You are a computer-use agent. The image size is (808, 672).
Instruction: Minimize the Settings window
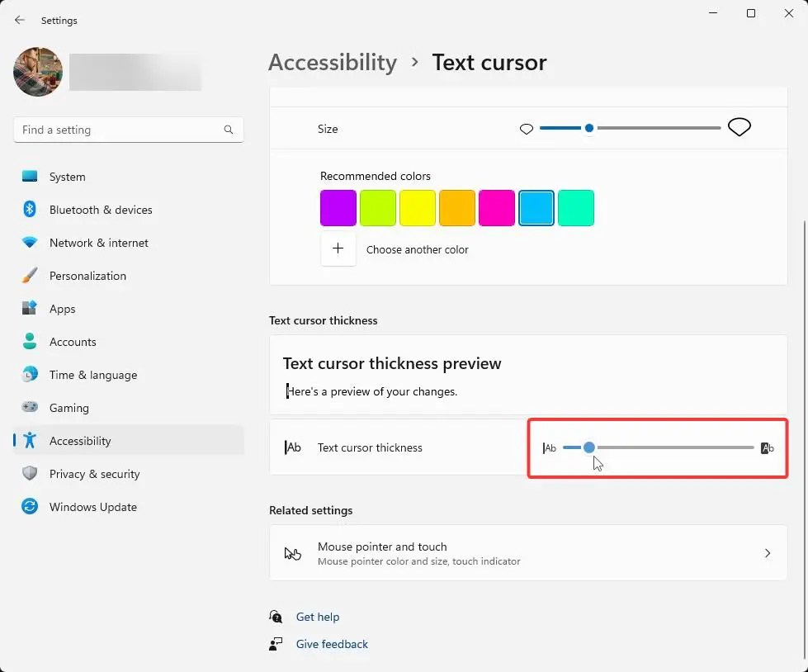713,13
